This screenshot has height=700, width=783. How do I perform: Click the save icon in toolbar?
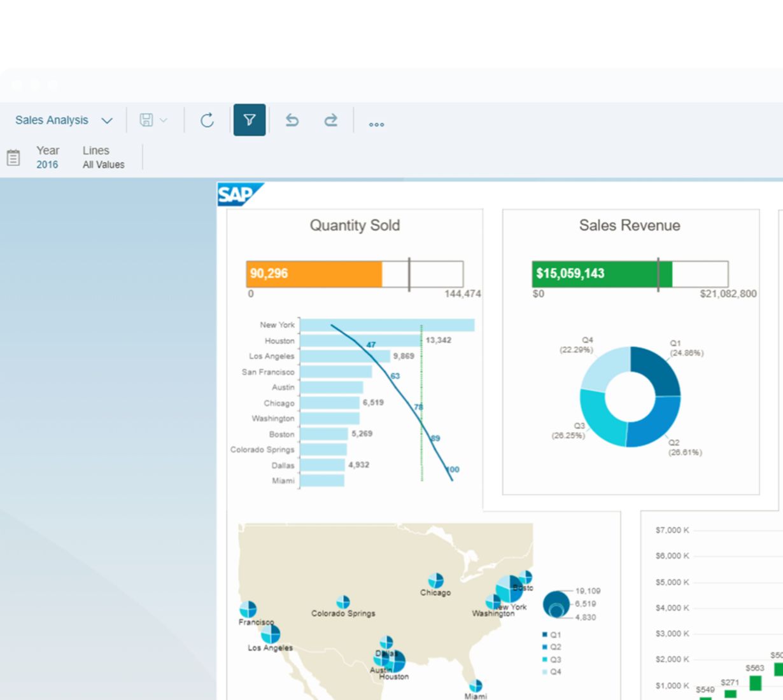pyautogui.click(x=146, y=120)
